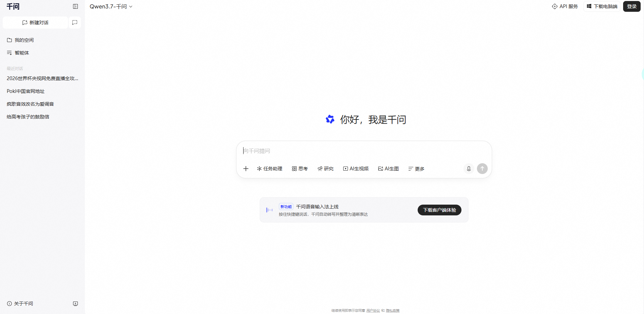Click the download app icon in sidebar footer
Screen dimensions: 644x314
75,304
